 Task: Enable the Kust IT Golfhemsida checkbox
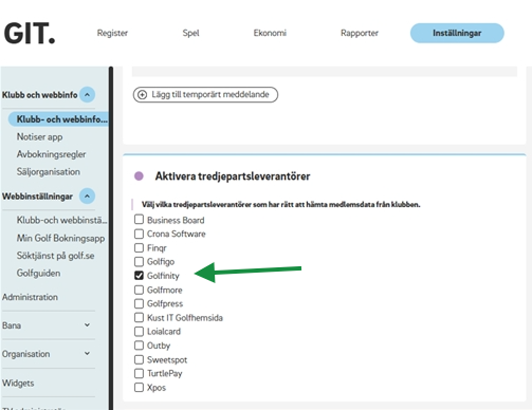139,317
